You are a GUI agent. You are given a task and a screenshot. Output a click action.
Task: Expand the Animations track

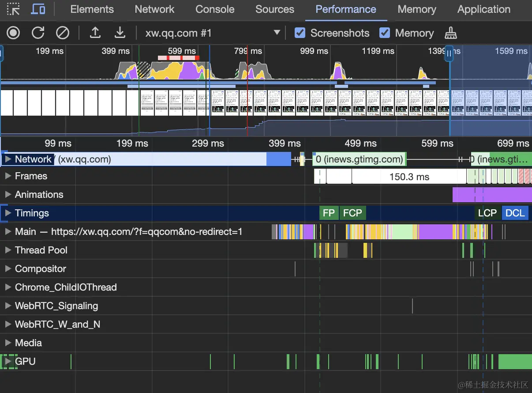7,194
